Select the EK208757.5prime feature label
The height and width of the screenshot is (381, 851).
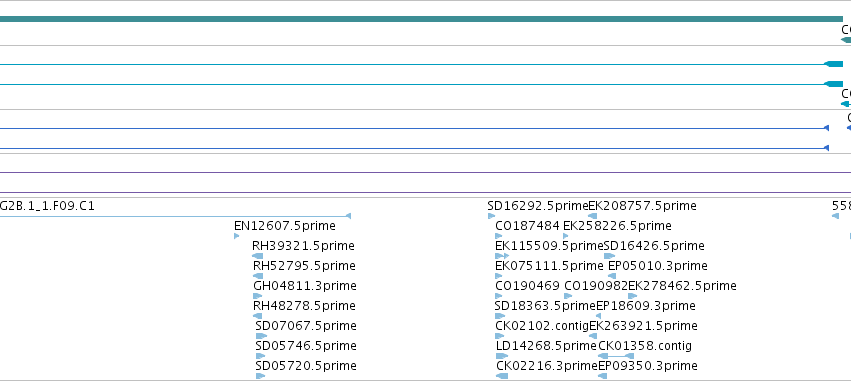643,206
